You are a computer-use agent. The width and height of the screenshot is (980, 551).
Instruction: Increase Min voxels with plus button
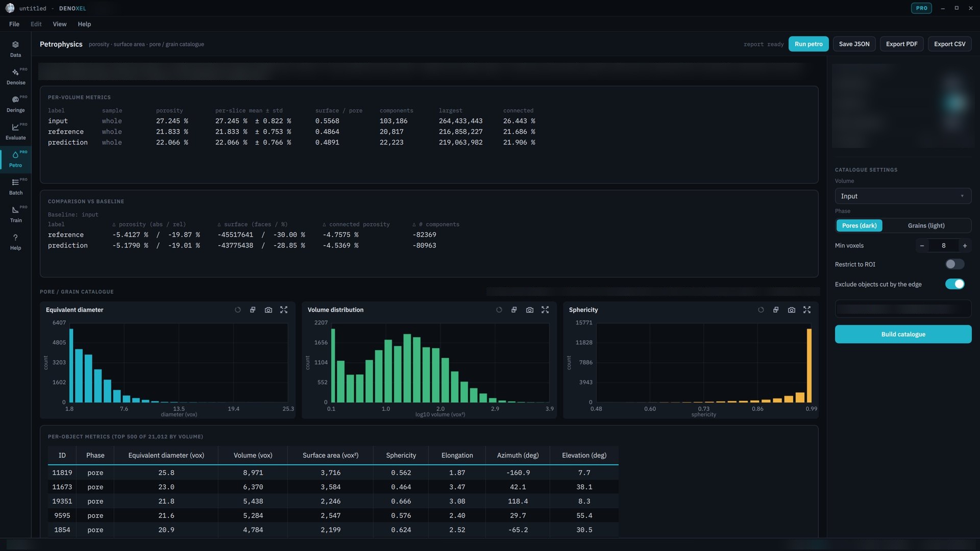tap(965, 246)
